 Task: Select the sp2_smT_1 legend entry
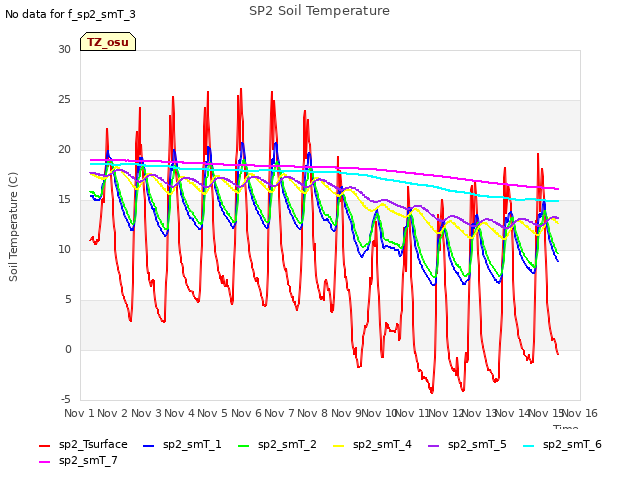point(182,444)
